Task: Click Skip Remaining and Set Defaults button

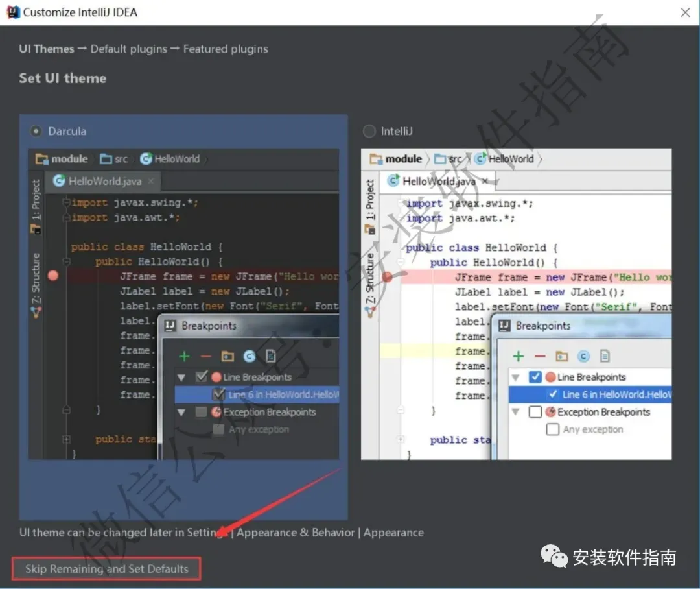Action: point(106,568)
